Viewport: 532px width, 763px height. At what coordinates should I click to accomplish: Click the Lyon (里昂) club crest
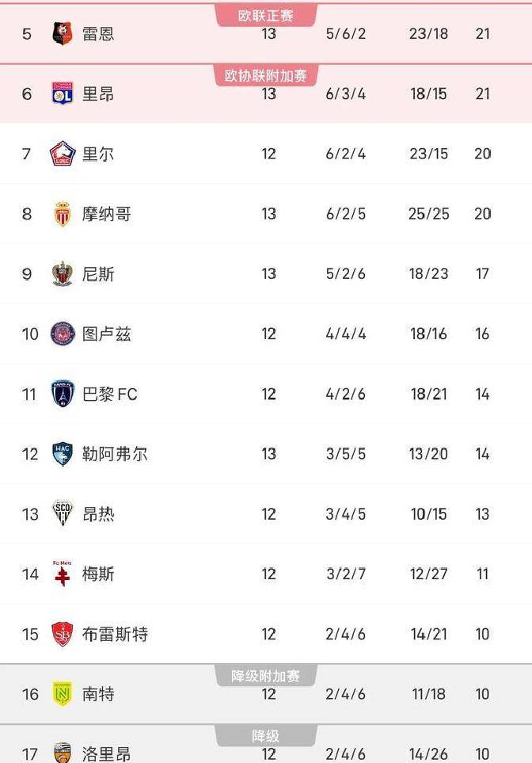[63, 93]
